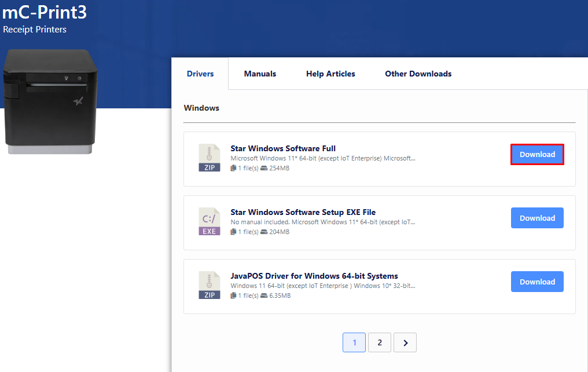Go to next page using the chevron arrow

tap(405, 342)
